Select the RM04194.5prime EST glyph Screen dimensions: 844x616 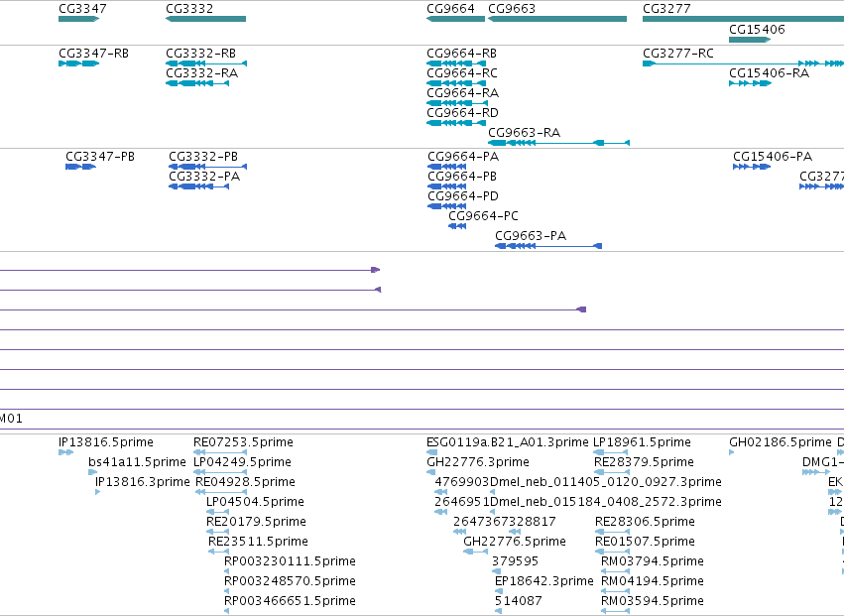[x=615, y=591]
